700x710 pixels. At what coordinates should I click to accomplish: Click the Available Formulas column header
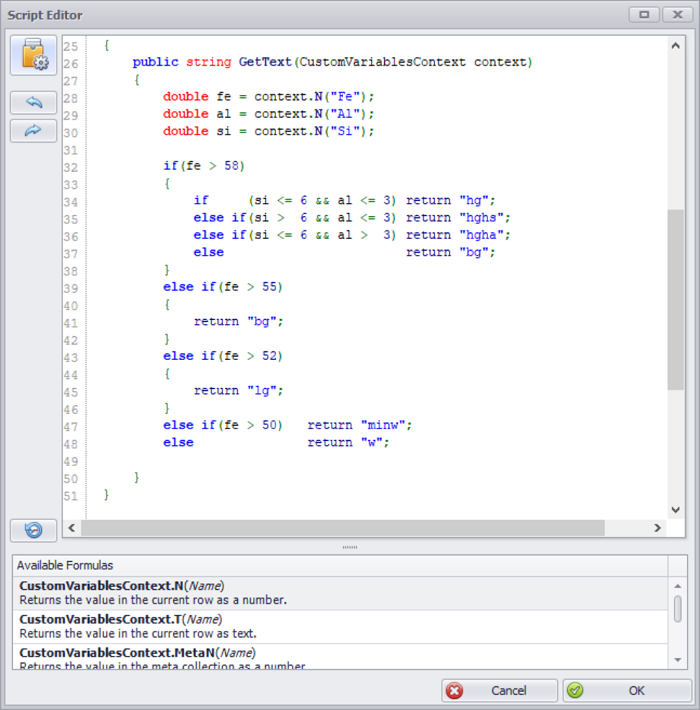[340, 566]
